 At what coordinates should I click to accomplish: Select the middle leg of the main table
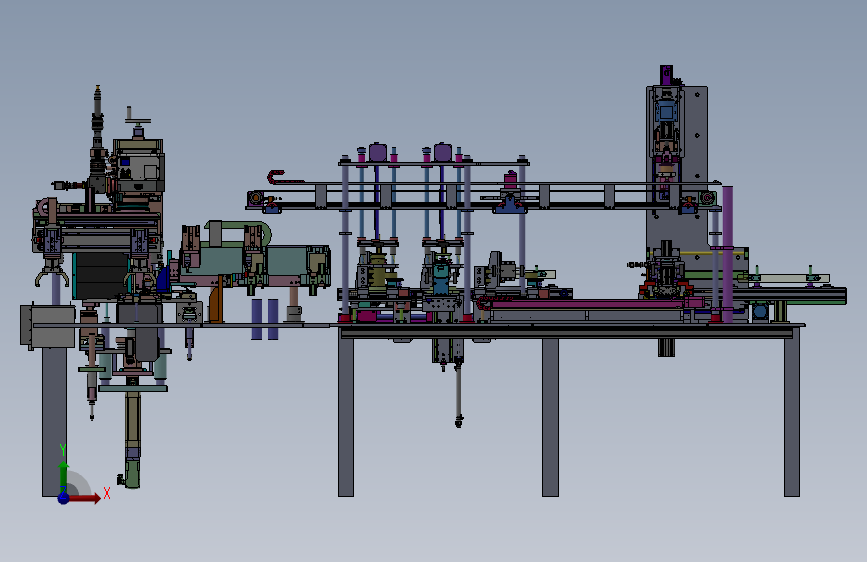coord(550,417)
